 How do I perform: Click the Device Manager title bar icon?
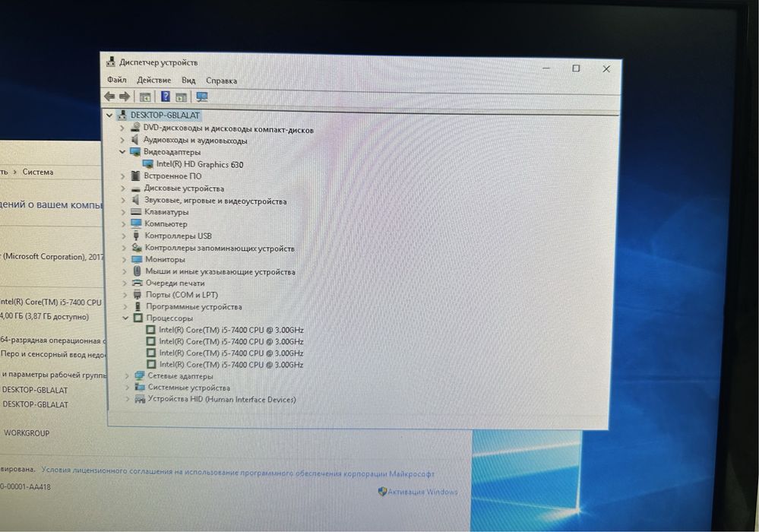[111, 62]
